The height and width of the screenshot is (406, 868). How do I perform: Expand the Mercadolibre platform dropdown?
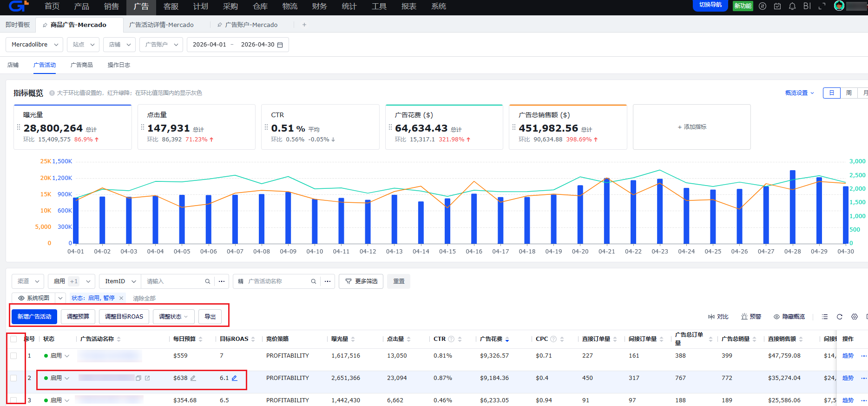[34, 45]
